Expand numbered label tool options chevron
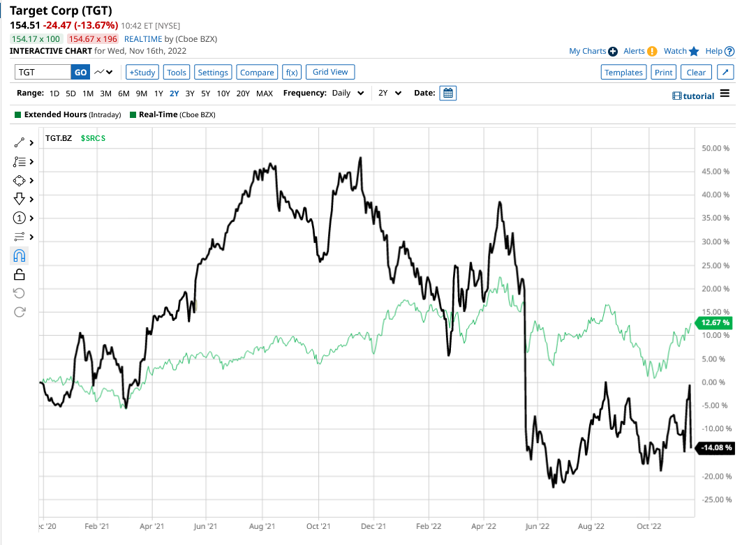 [32, 218]
